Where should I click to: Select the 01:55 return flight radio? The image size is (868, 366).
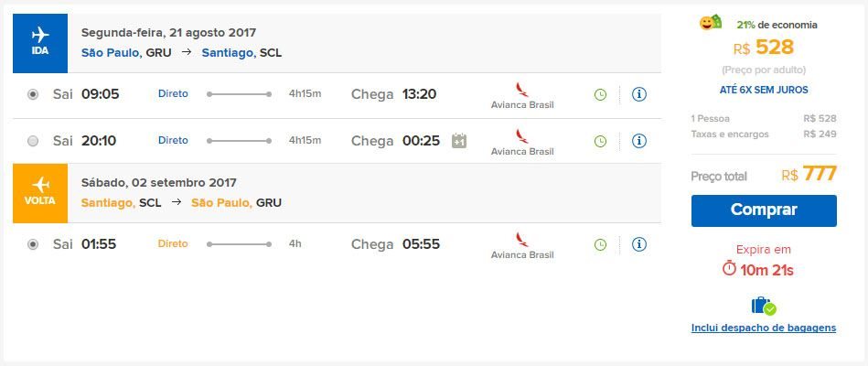point(34,244)
